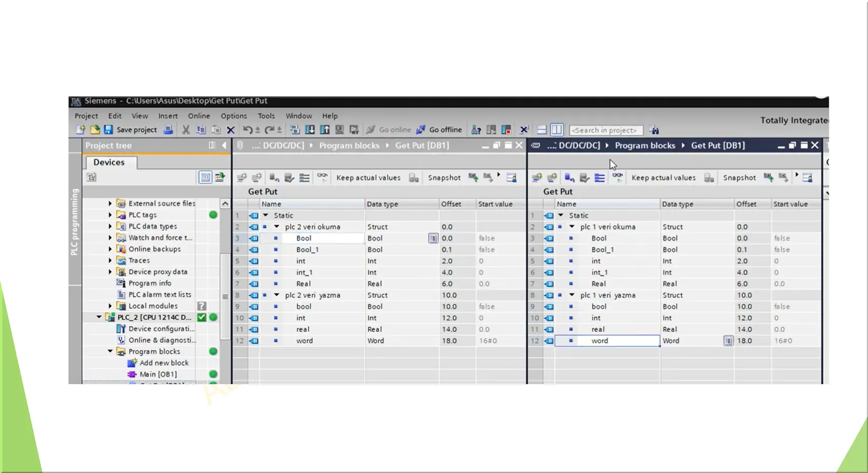Click Snapshot in left editor toolbar
The width and height of the screenshot is (868, 473).
click(444, 178)
